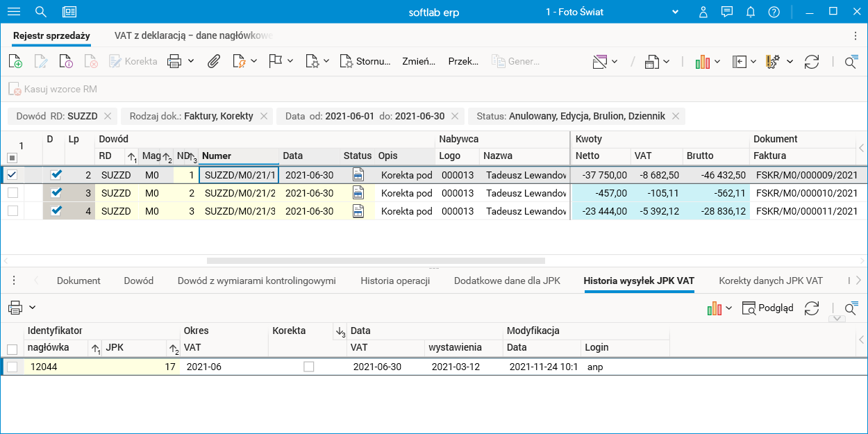Click the paperclip attachments icon
This screenshot has width=868, height=434.
[x=214, y=61]
